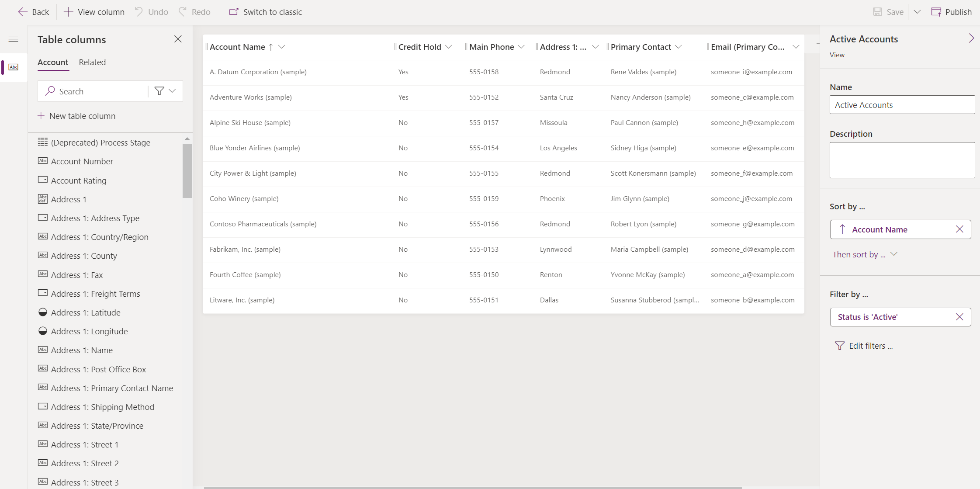980x489 pixels.
Task: Expand the Then sort by chevron
Action: tap(896, 254)
